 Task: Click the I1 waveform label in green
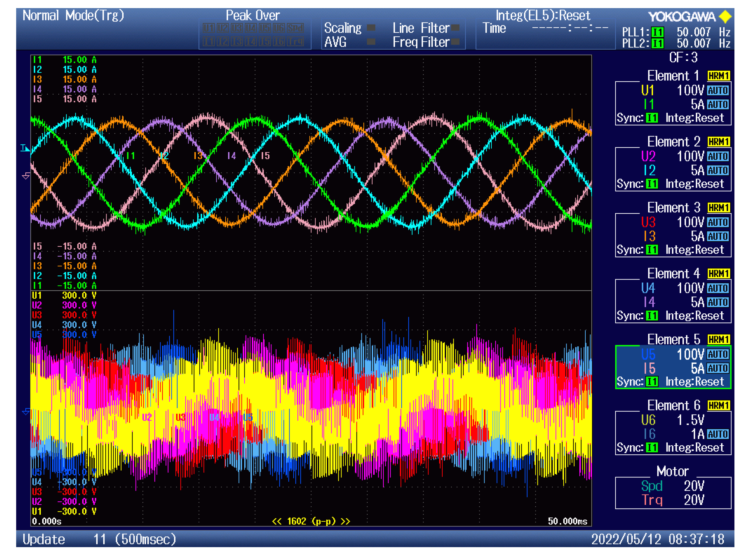(x=130, y=156)
